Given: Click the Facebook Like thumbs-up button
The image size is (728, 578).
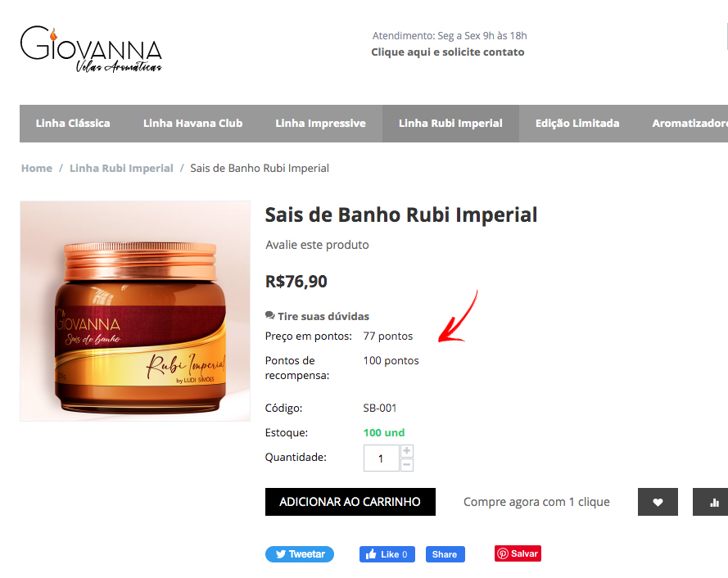Looking at the screenshot, I should pos(387,554).
